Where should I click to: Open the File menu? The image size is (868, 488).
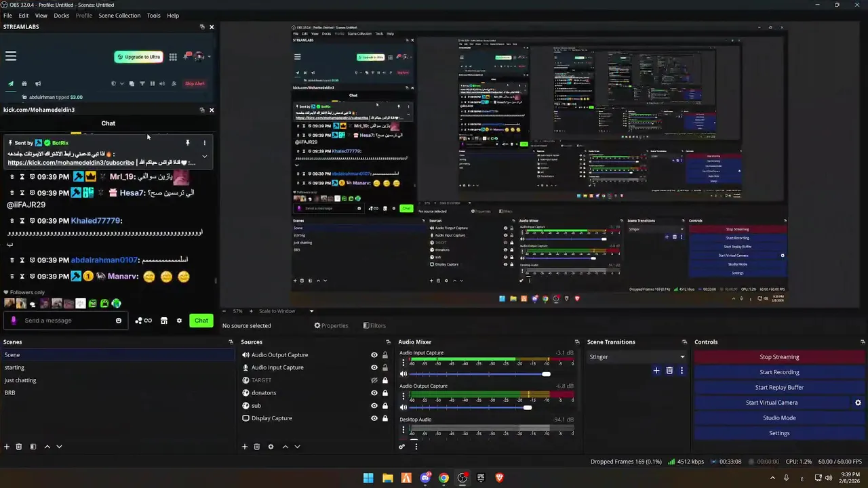pos(7,16)
